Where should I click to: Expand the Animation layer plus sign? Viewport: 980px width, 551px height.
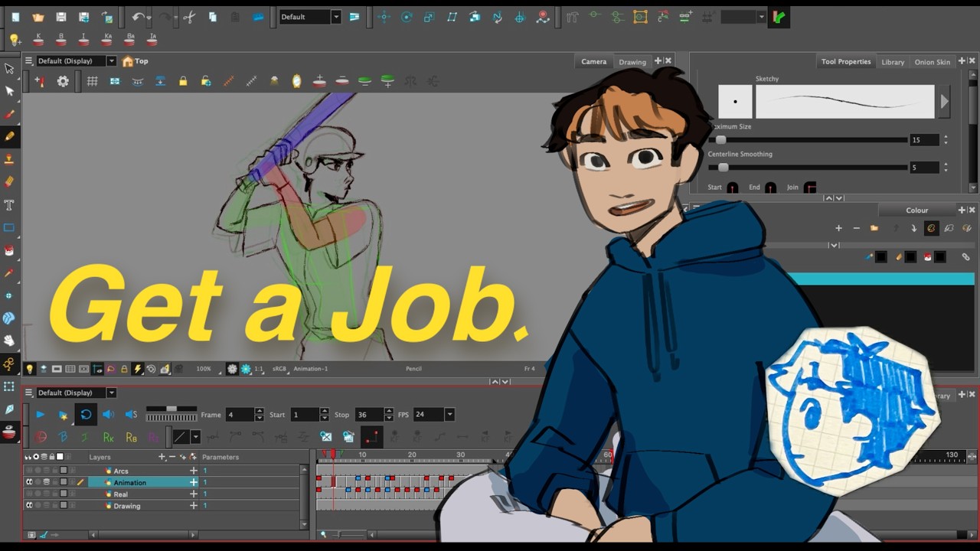[x=194, y=482]
